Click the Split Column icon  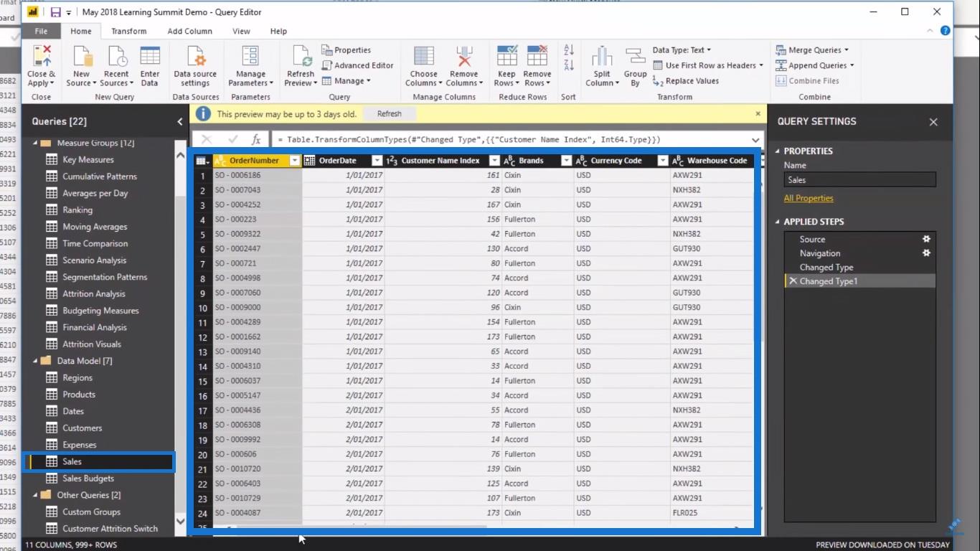602,57
